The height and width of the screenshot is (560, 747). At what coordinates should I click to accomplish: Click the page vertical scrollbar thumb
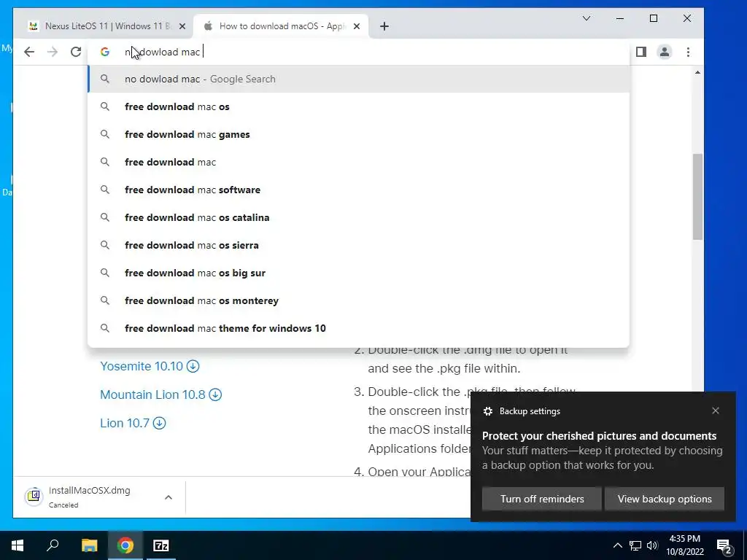[697, 197]
